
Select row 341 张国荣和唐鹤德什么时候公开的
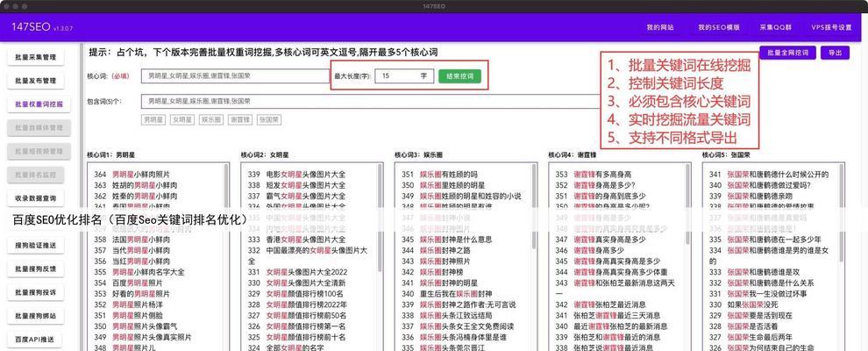pos(769,175)
